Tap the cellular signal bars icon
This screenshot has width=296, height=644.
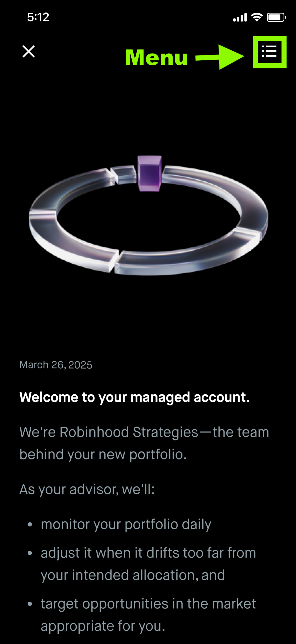coord(240,18)
